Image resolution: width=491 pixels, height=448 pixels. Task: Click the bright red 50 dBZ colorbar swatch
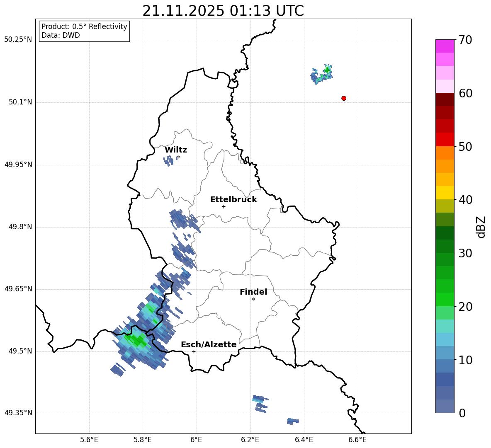pyautogui.click(x=445, y=140)
